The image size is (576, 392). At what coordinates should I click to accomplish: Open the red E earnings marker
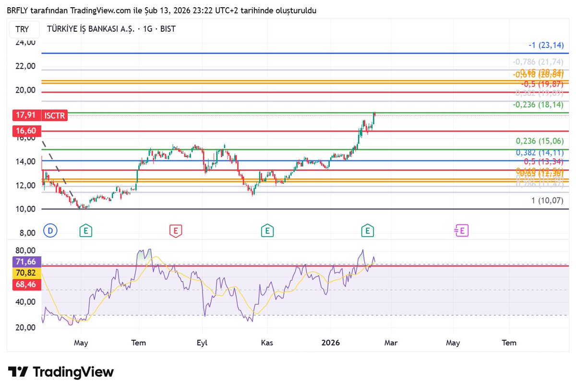point(176,231)
